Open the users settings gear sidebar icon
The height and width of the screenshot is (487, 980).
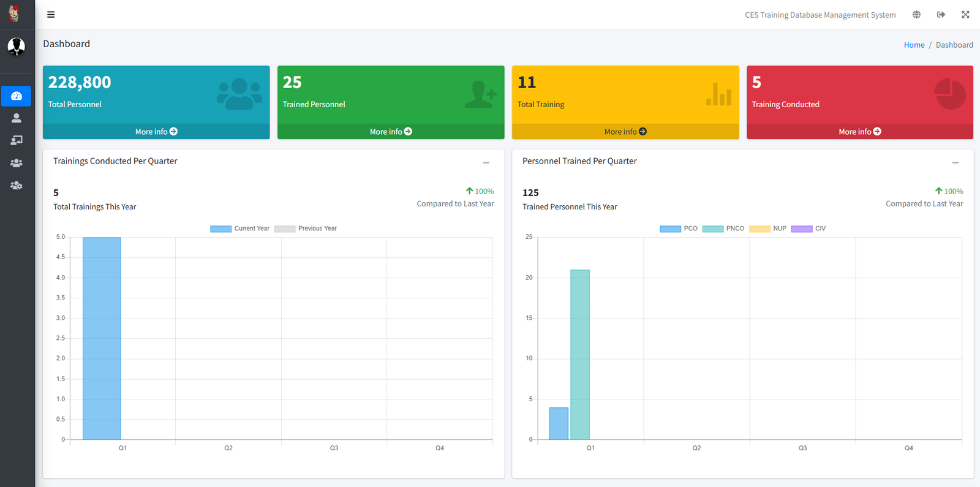point(17,185)
